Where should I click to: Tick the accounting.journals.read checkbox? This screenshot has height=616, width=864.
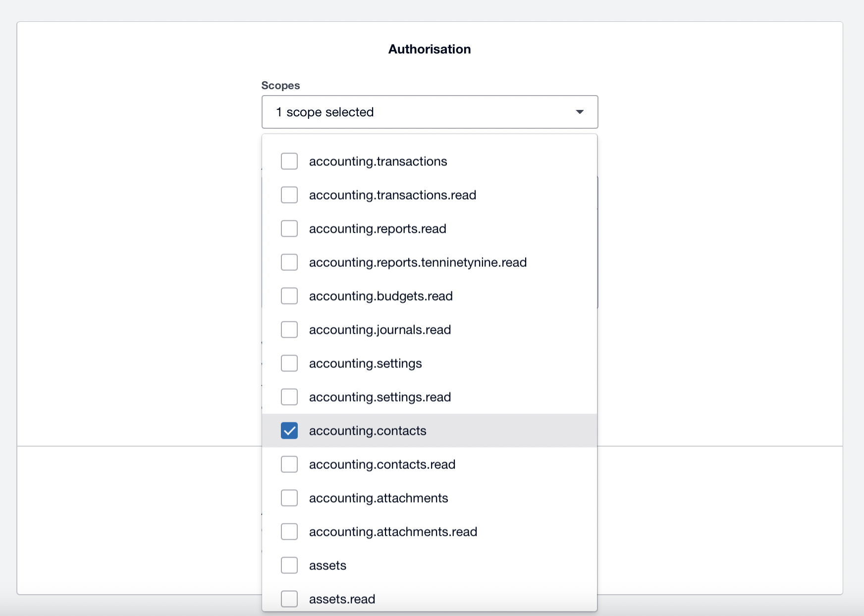click(x=289, y=330)
